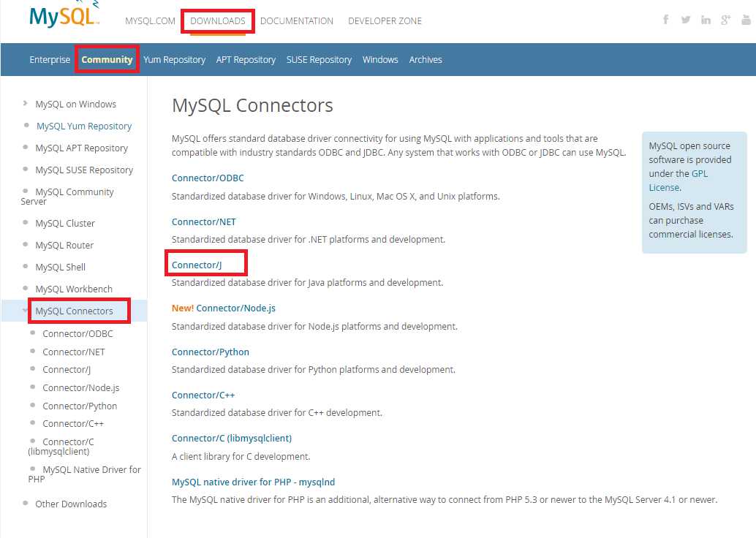756x538 pixels.
Task: Select MySQL Shell in sidebar
Action: tap(60, 267)
